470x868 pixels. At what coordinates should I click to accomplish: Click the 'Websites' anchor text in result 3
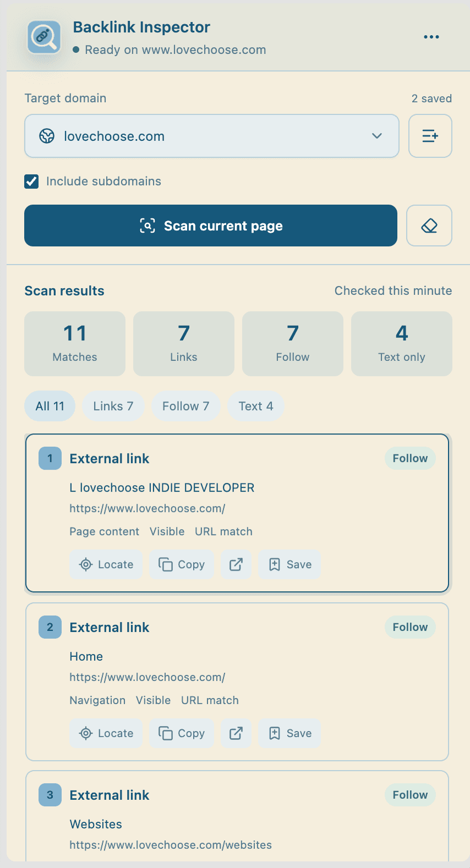[96, 824]
